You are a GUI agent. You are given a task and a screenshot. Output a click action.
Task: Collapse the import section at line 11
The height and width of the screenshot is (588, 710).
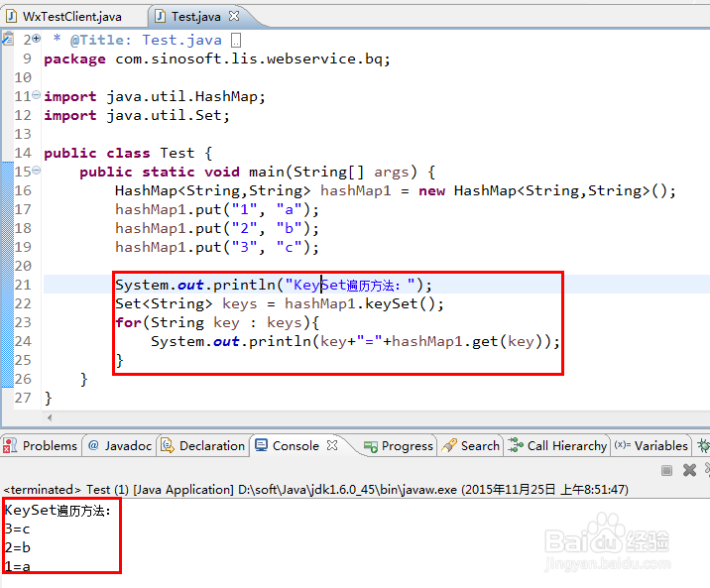[x=37, y=95]
